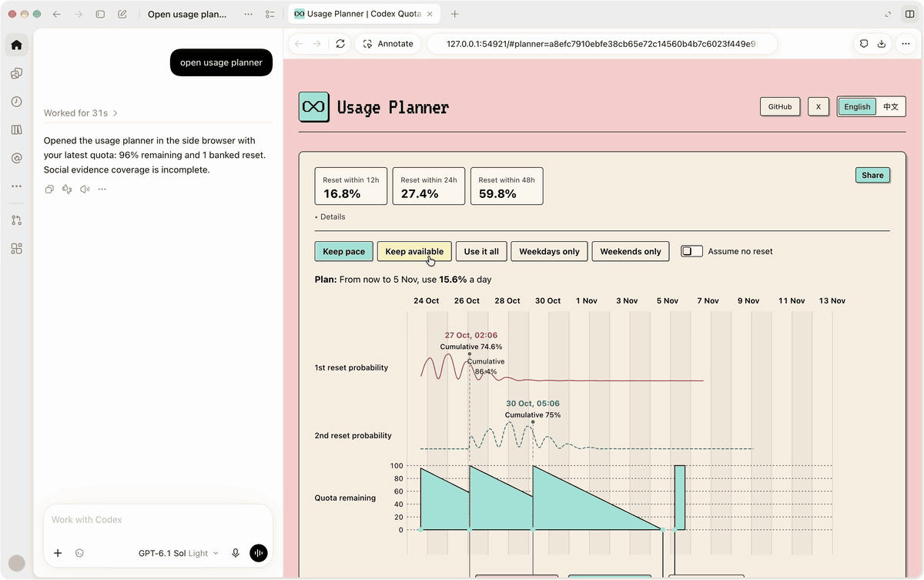
Task: Expand the Details disclosure
Action: (330, 217)
